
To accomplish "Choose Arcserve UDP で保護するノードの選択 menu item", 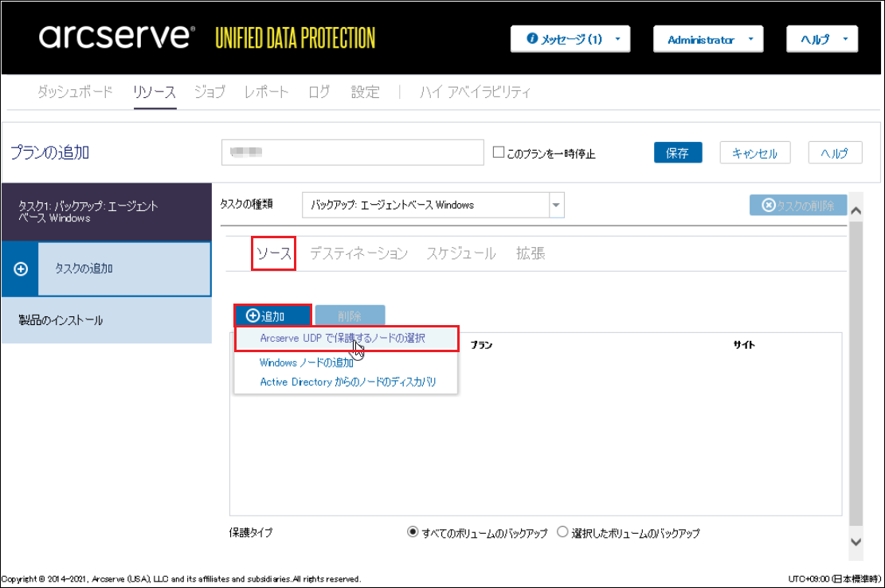I will tap(346, 339).
